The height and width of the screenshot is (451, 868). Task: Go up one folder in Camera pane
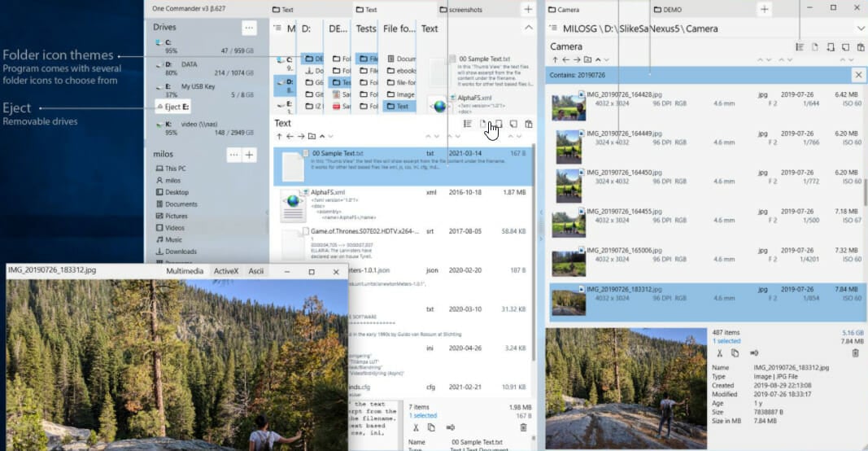pyautogui.click(x=556, y=59)
